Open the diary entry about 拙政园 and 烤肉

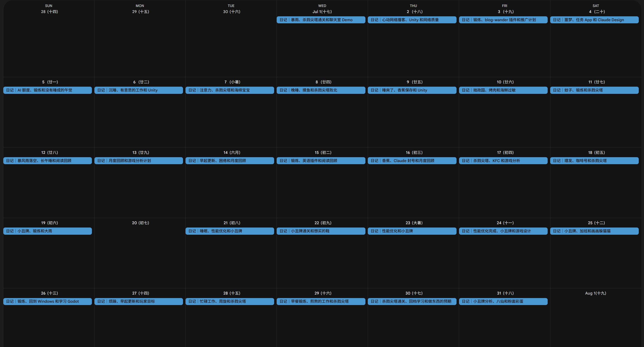tap(503, 90)
